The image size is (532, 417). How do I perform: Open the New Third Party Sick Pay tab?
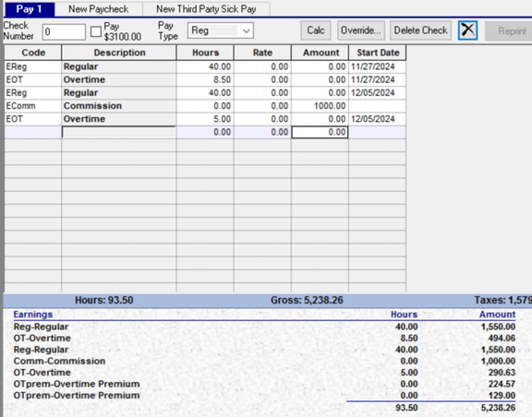tap(206, 9)
